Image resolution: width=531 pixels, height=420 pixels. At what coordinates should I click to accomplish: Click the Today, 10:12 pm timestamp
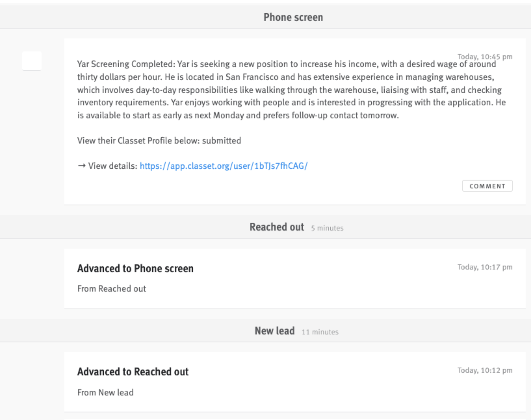pyautogui.click(x=485, y=370)
